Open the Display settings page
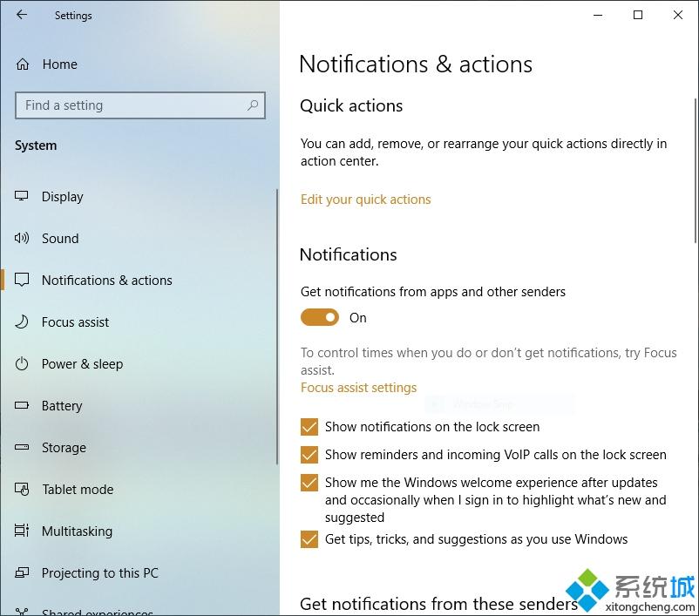 tap(139, 196)
